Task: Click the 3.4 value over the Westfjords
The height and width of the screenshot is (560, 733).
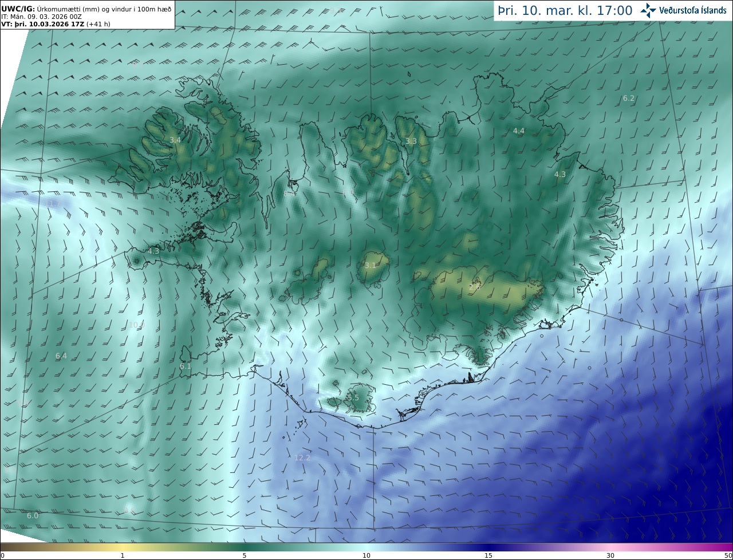Action: click(x=175, y=140)
